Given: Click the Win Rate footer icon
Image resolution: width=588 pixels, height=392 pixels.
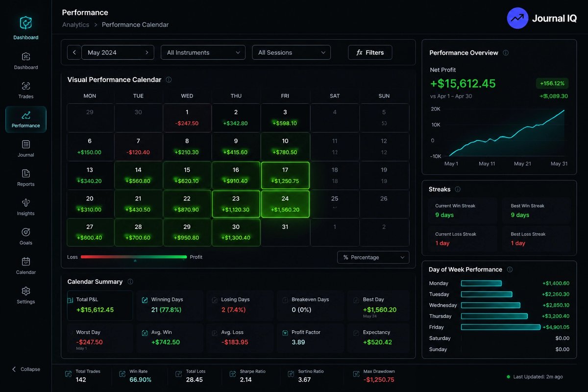Looking at the screenshot, I should point(122,375).
